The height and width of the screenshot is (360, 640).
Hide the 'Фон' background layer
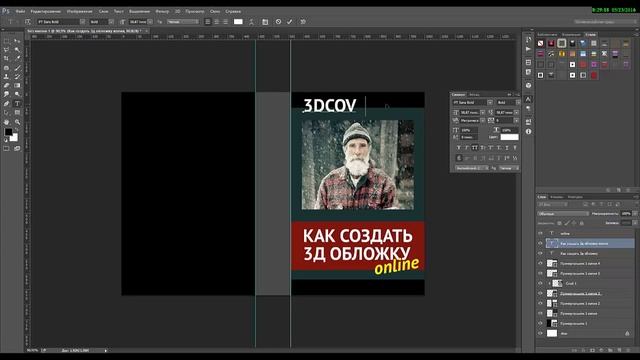[540, 333]
